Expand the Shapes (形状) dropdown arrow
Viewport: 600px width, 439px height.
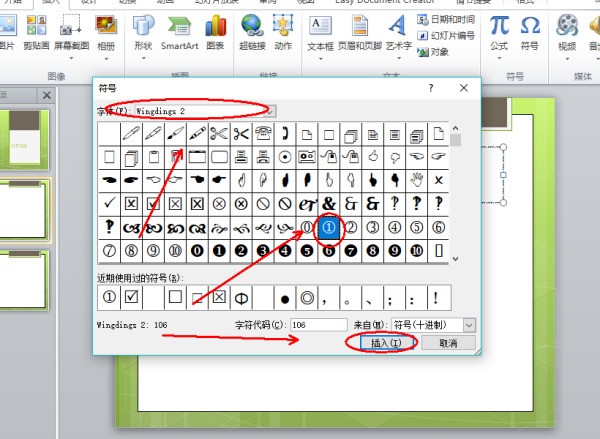pyautogui.click(x=143, y=59)
